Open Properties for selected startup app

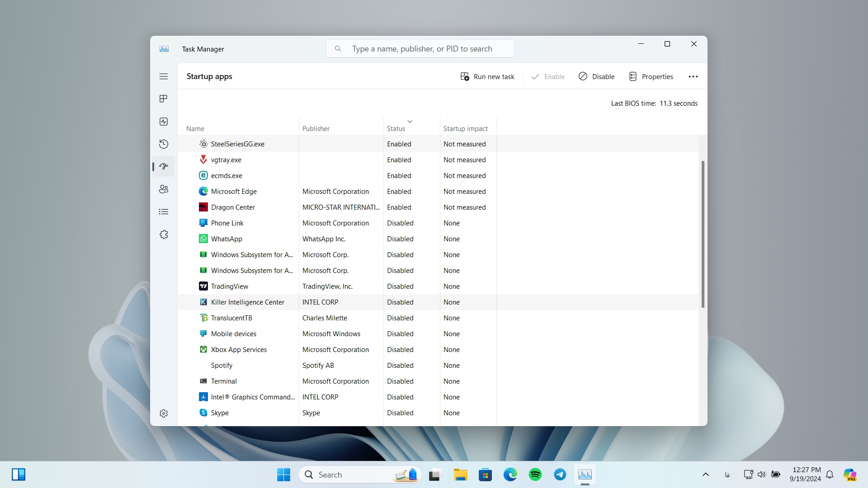pos(651,76)
